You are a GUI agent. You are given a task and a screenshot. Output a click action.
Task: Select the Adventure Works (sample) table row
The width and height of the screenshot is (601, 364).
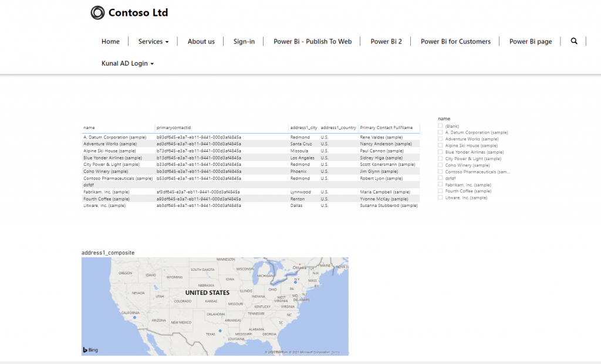251,144
